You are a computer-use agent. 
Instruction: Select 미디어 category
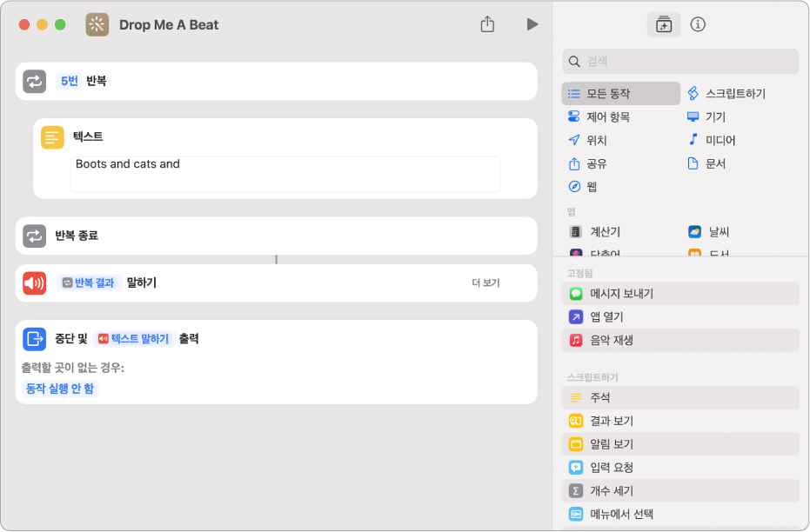[712, 140]
